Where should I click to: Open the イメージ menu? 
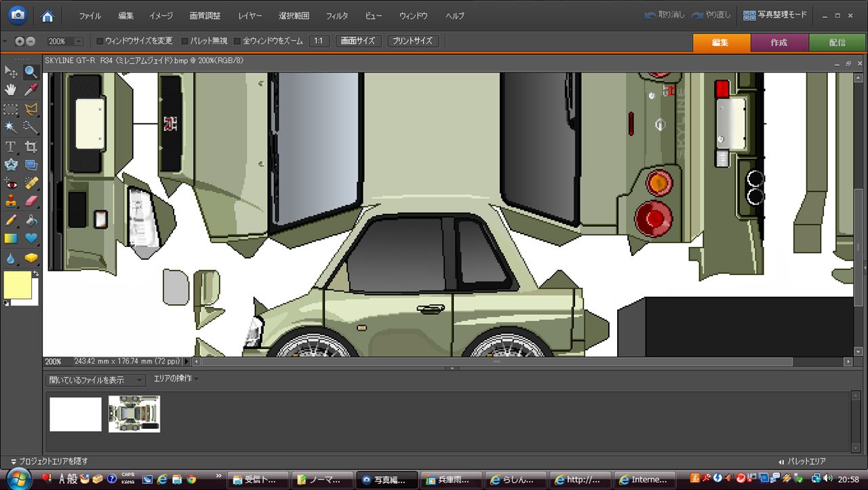161,16
